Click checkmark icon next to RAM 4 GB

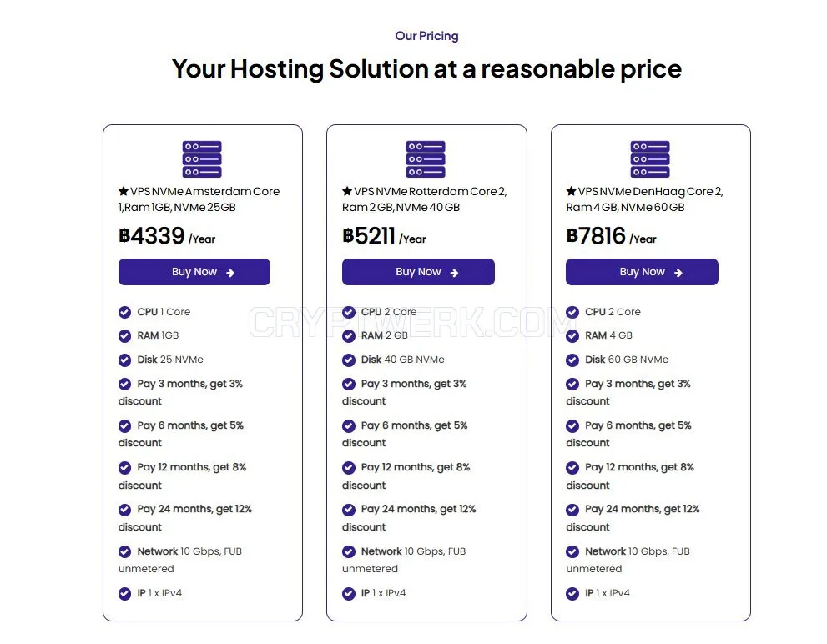pos(572,336)
